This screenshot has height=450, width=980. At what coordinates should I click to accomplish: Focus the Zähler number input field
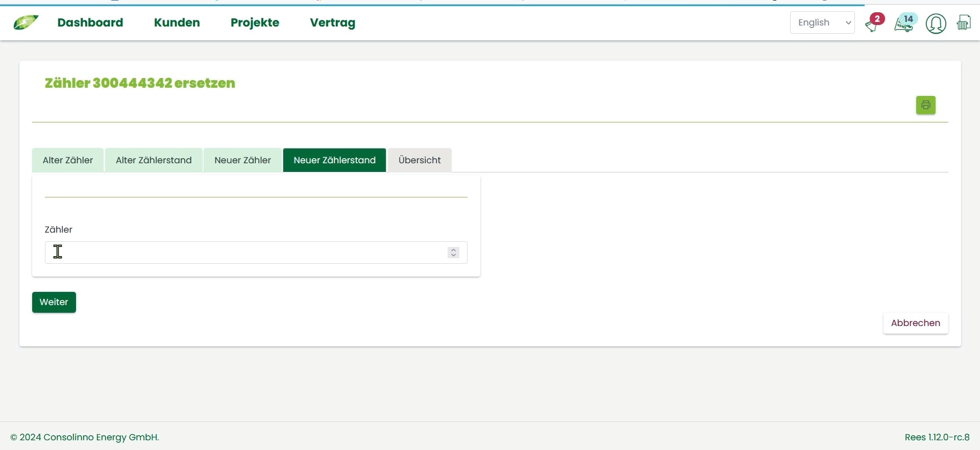[x=245, y=253]
